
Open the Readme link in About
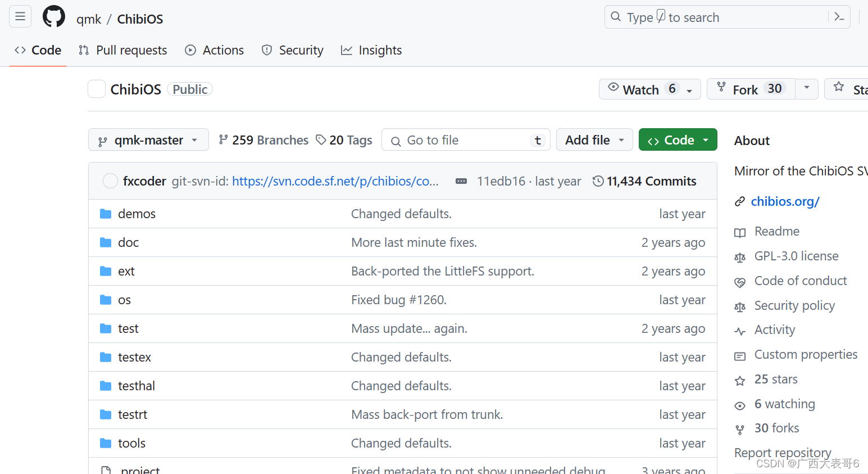776,231
